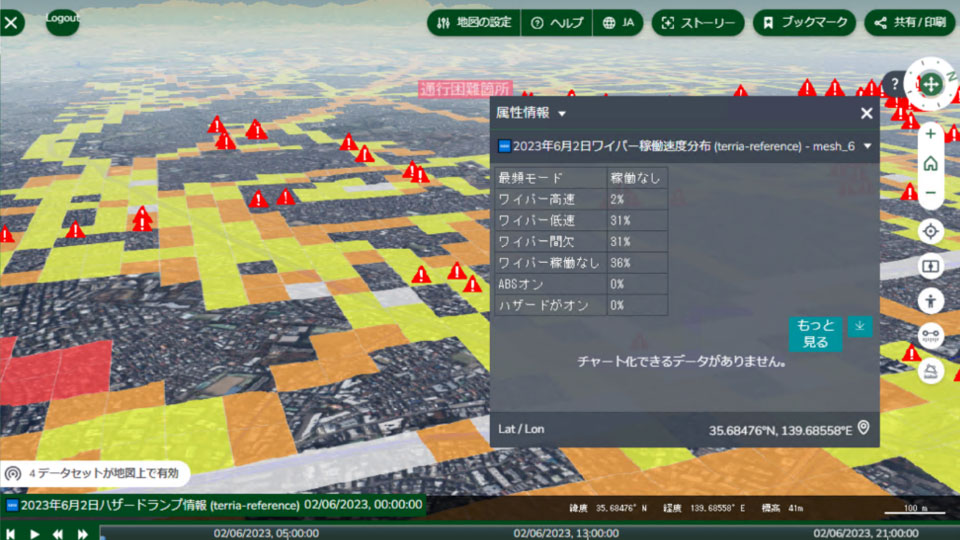Click the Lat/Lon location pin icon

pyautogui.click(x=863, y=428)
